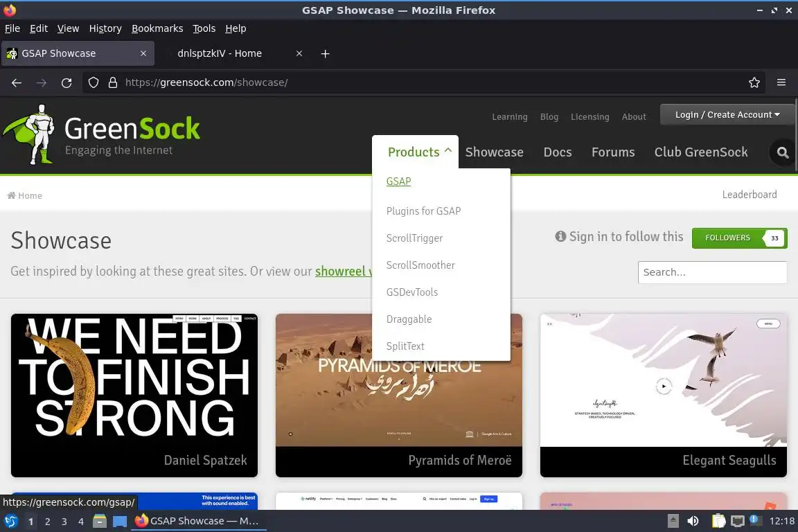Screen dimensions: 798x532
Task: Close the GSAP Showcase tab
Action: (143, 53)
